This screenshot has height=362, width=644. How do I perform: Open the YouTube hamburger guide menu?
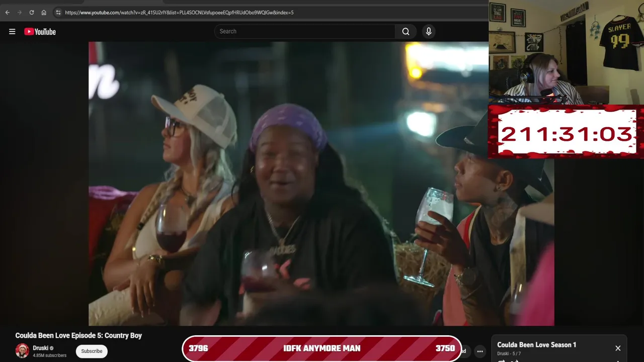[12, 32]
